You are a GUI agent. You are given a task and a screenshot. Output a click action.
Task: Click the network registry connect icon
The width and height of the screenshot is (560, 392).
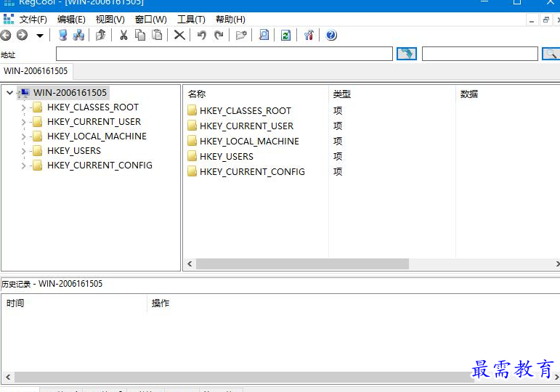tap(78, 35)
